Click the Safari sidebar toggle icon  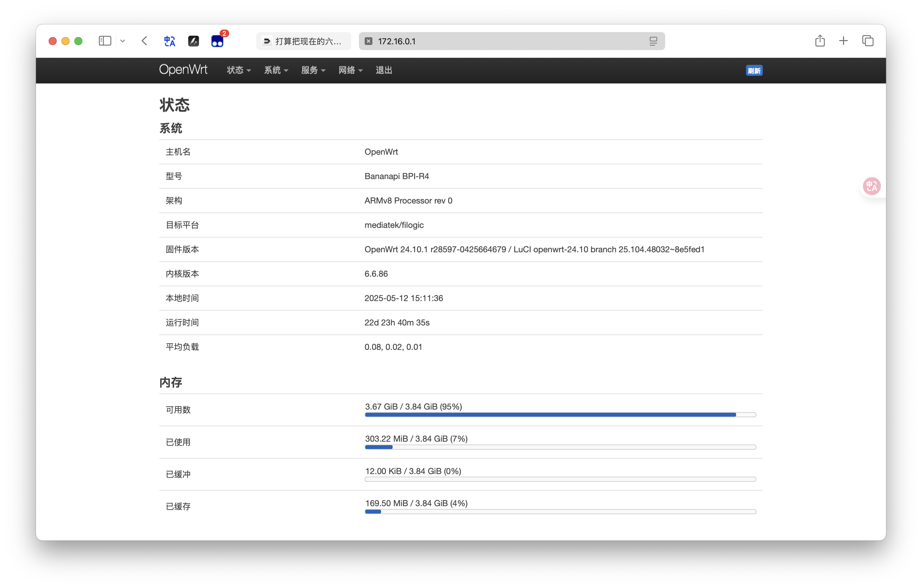click(105, 41)
